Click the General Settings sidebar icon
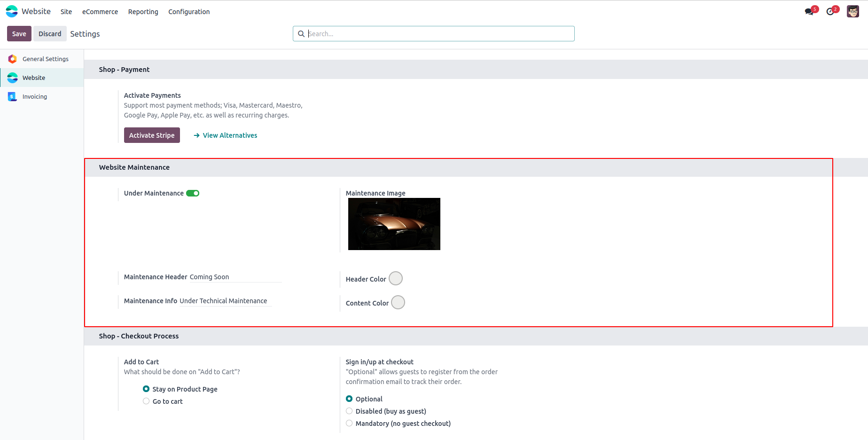The width and height of the screenshot is (868, 440). (13, 59)
